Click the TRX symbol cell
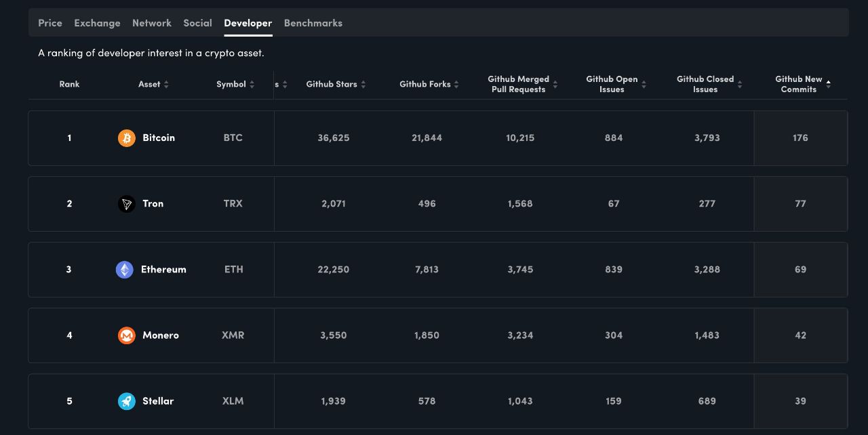868x435 pixels. (233, 203)
